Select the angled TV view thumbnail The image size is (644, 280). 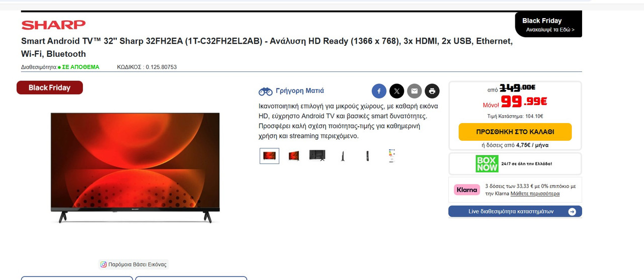294,156
